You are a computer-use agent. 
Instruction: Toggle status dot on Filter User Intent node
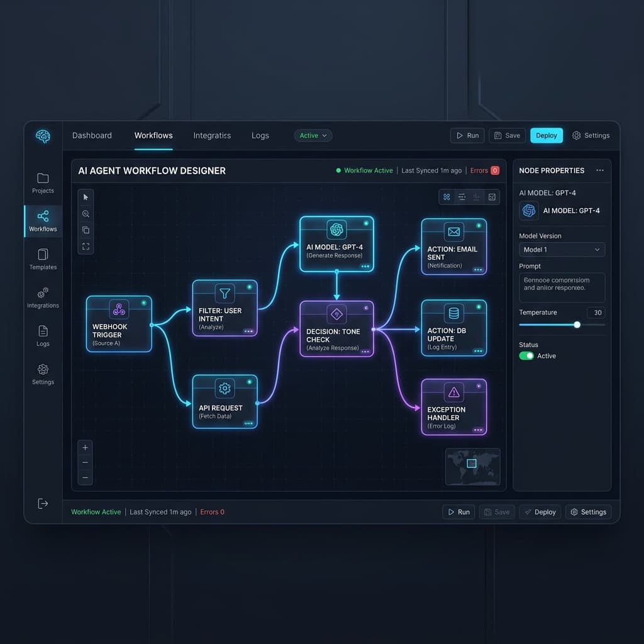tap(249, 287)
